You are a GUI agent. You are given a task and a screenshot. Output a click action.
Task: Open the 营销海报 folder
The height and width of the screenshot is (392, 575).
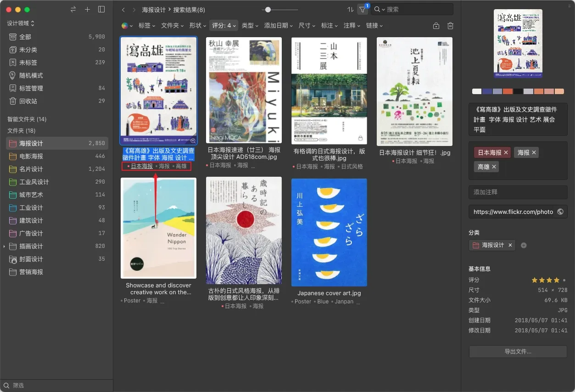point(57,272)
